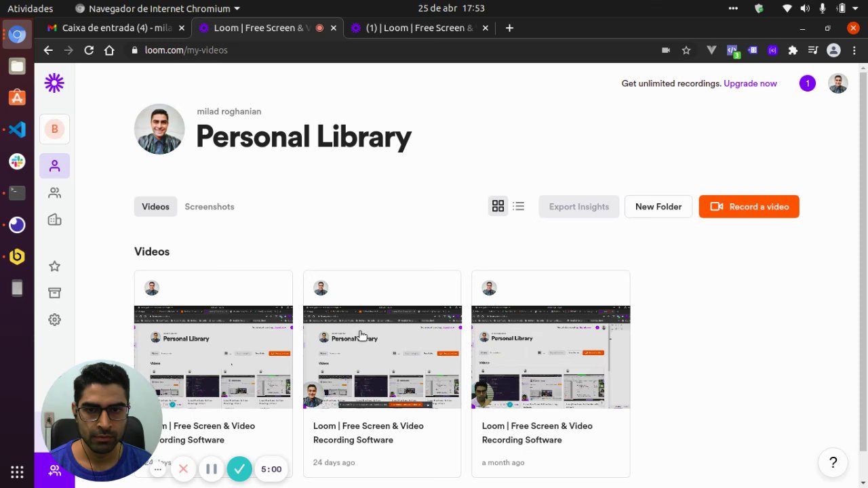868x488 pixels.
Task: Click Export Insights button
Action: click(x=579, y=207)
